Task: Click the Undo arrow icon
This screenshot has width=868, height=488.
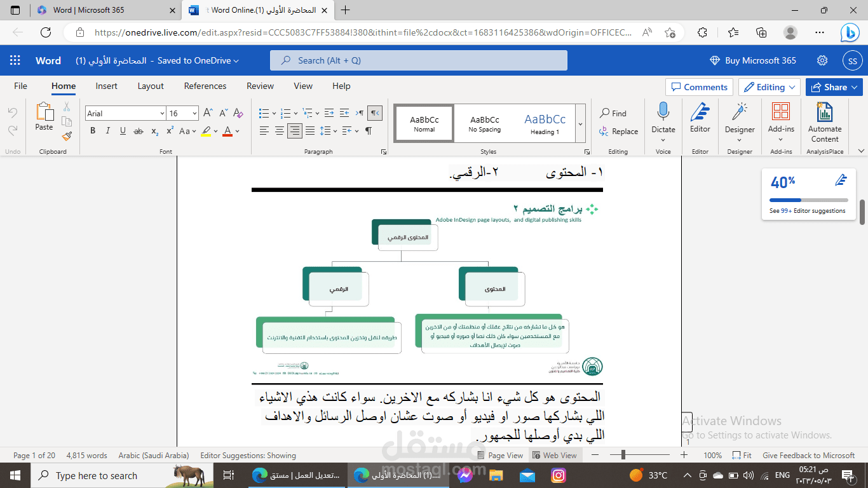Action: [x=13, y=112]
